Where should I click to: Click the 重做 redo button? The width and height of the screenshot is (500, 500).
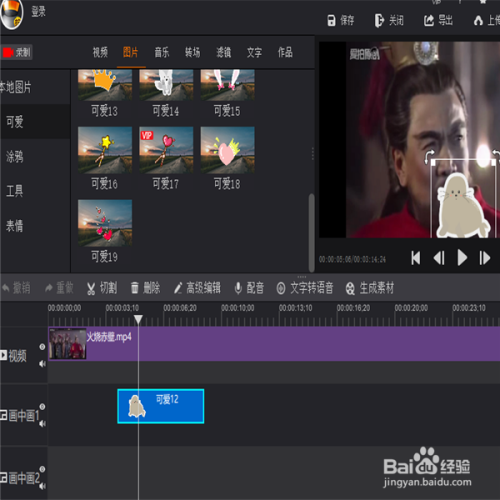pyautogui.click(x=59, y=288)
